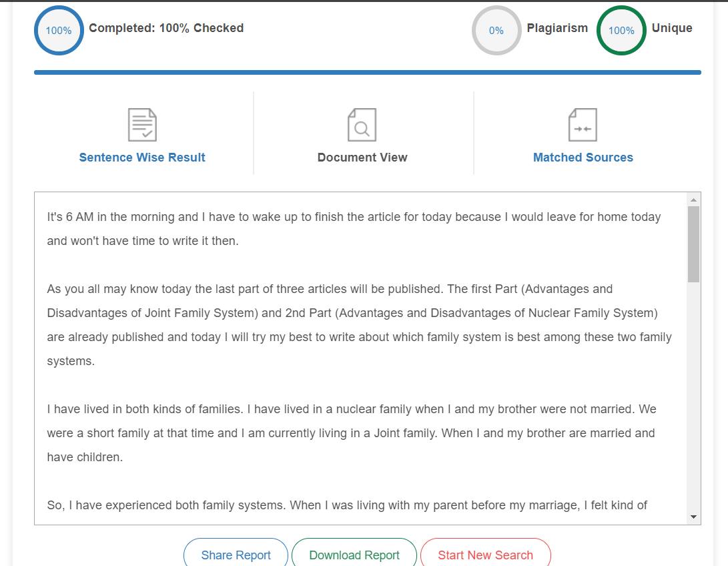728x566 pixels.
Task: Click the Unique label
Action: 672,28
